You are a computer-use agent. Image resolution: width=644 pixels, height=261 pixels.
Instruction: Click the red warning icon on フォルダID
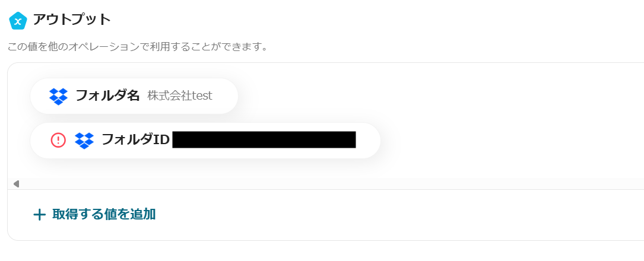(x=58, y=141)
